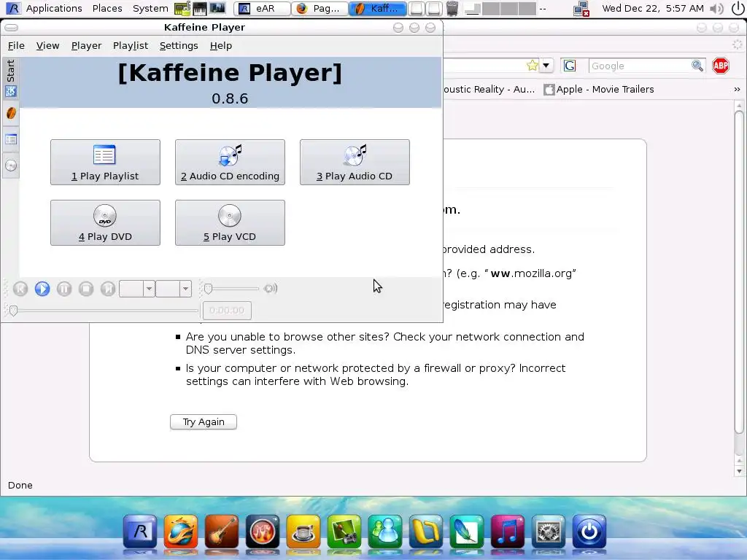Viewport: 747px width, 560px height.
Task: Click the date and time clock
Action: tap(653, 9)
